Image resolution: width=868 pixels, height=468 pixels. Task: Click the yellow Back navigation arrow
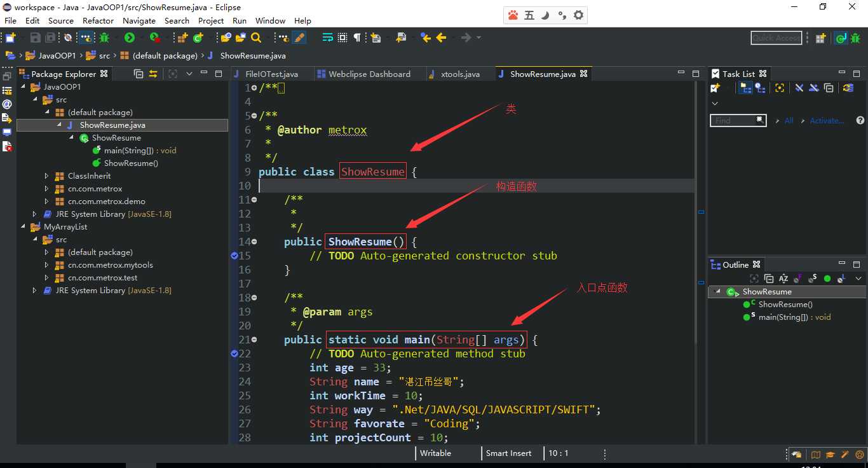[441, 38]
